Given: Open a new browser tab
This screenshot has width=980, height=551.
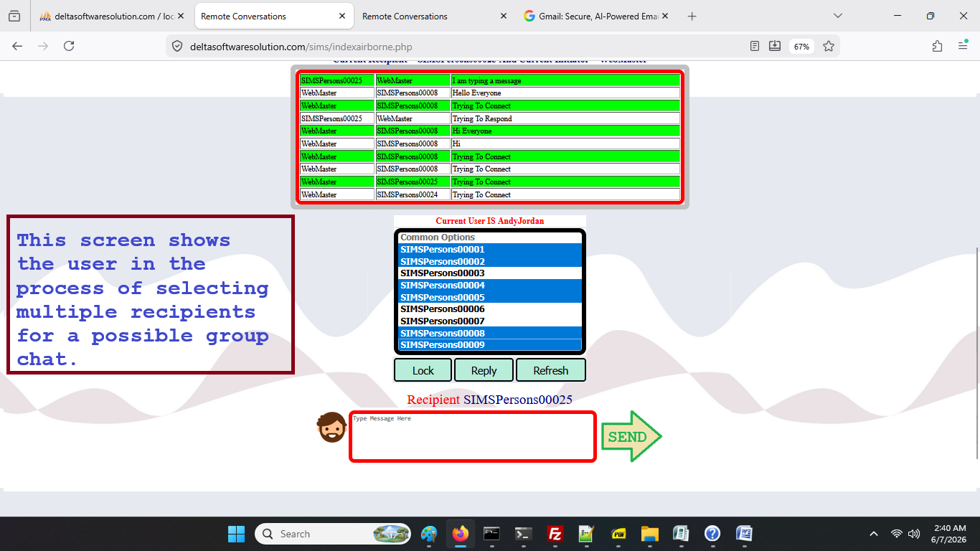Looking at the screenshot, I should coord(692,16).
